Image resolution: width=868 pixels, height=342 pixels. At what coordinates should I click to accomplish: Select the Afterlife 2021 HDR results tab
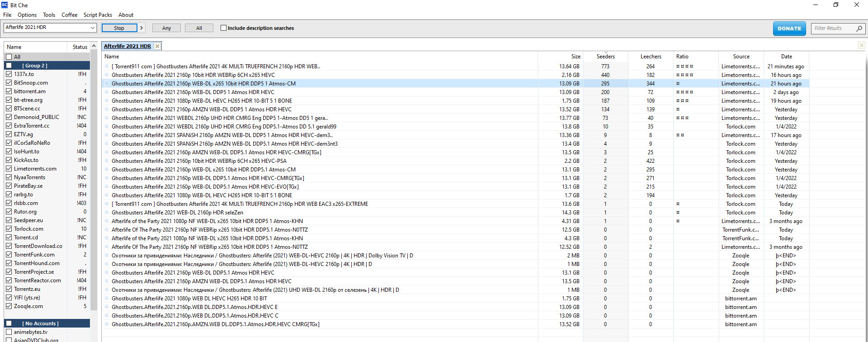tap(127, 46)
